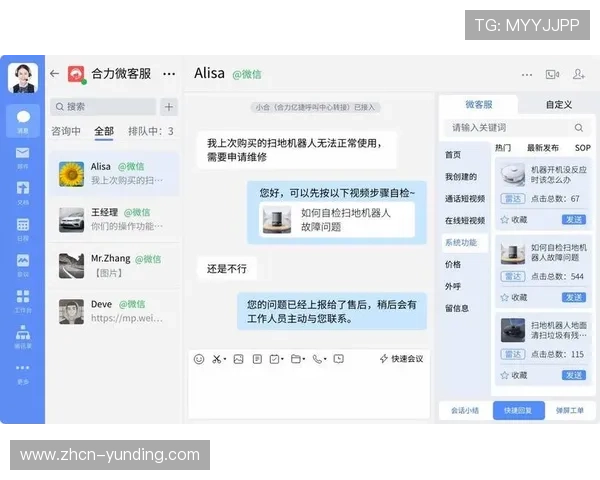Start a 快速会议 quick meeting
600x480 pixels.
pos(401,359)
